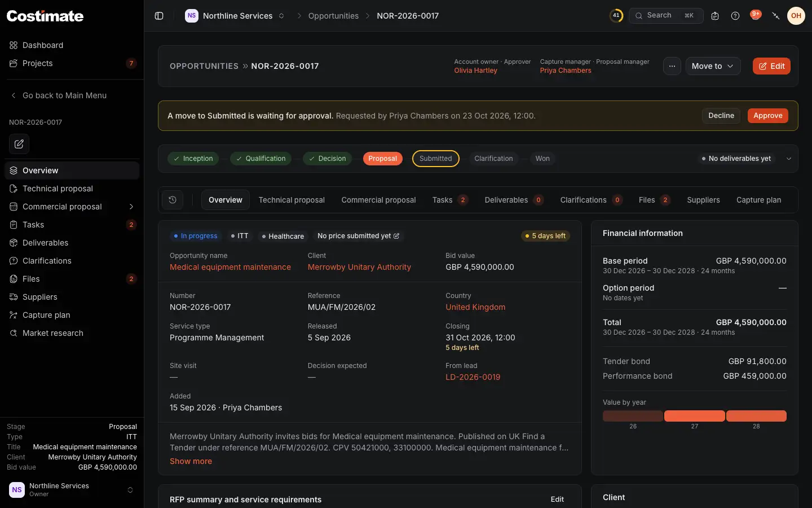Switch to the Technical proposal tab
Image resolution: width=812 pixels, height=508 pixels.
(x=292, y=200)
